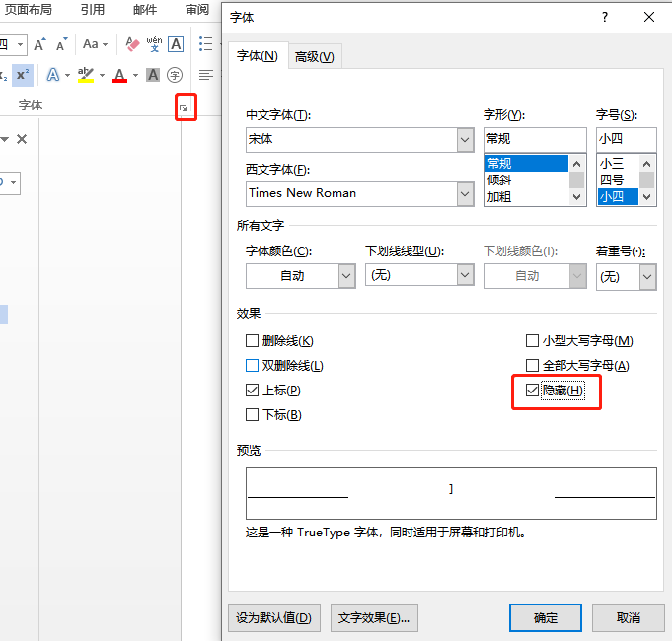The width and height of the screenshot is (672, 641).
Task: Click the Clear Formatting eraser icon
Action: [x=132, y=44]
